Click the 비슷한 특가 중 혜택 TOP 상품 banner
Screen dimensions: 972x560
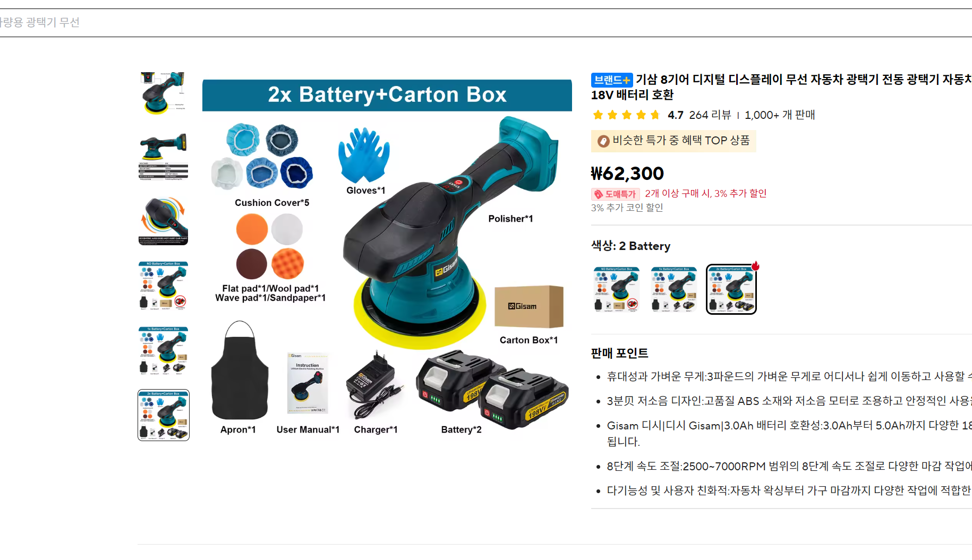673,141
